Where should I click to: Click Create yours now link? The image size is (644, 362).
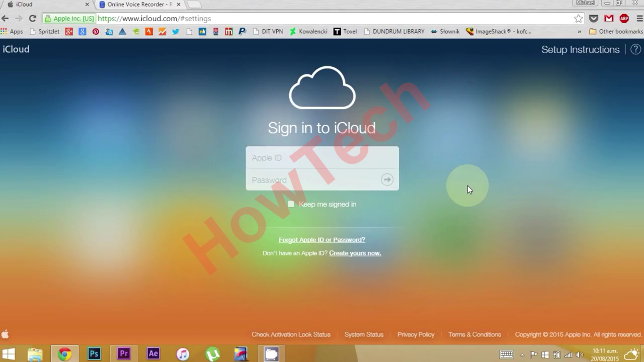[355, 253]
